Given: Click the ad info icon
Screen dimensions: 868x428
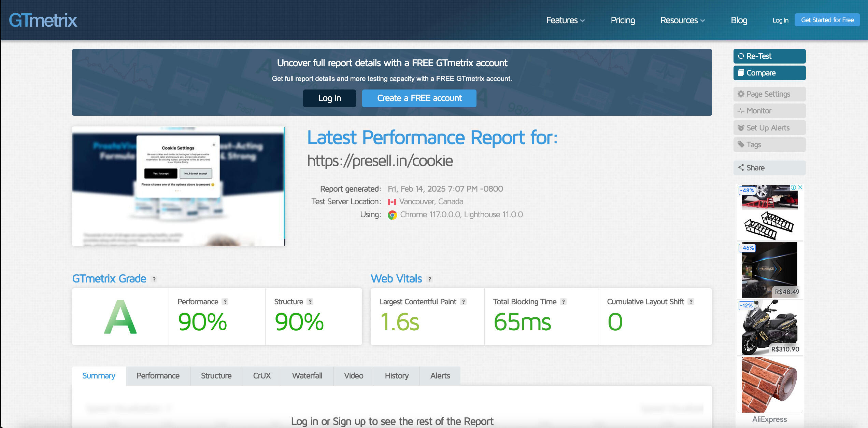Looking at the screenshot, I should [x=794, y=187].
